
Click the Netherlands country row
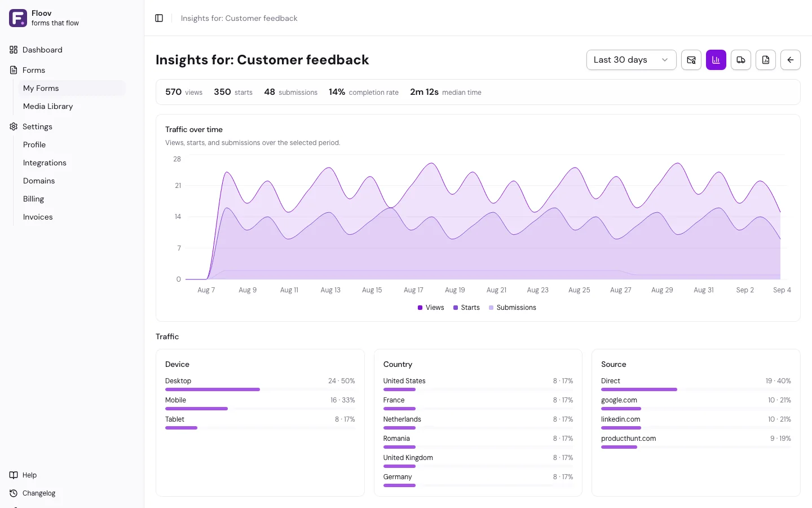click(478, 423)
